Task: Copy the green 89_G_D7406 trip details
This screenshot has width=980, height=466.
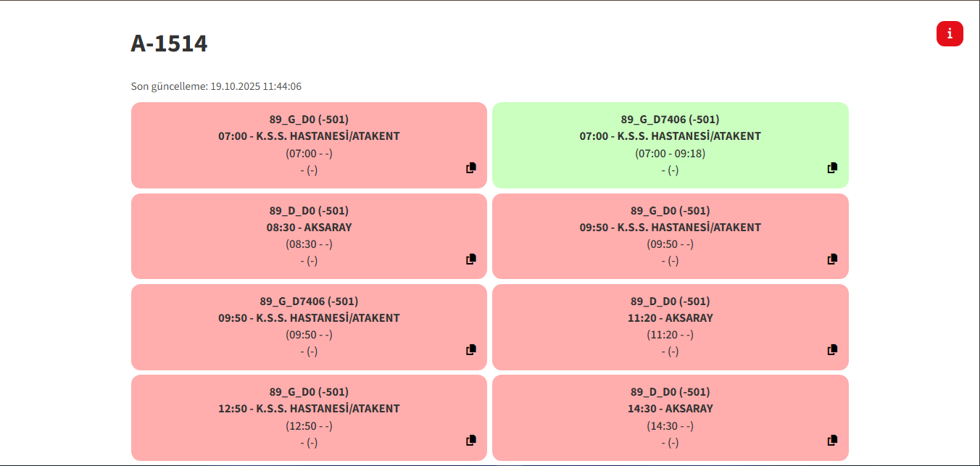Action: click(x=832, y=168)
